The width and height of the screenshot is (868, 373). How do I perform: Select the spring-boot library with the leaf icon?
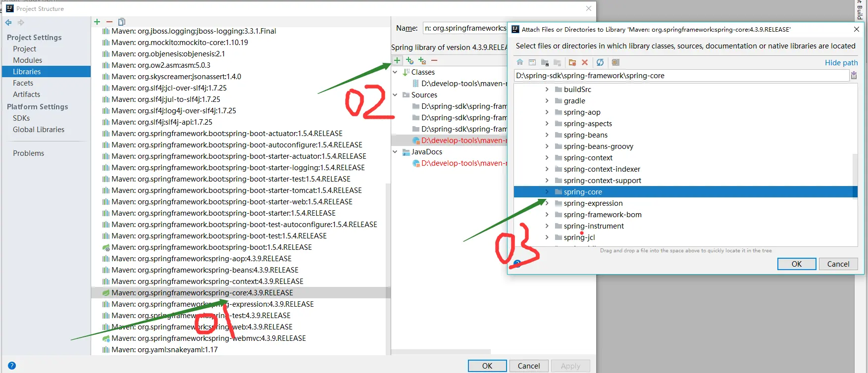(106, 247)
